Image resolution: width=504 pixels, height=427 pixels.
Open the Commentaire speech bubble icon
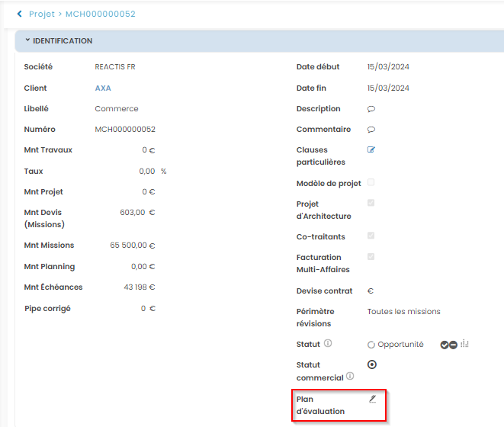tap(371, 130)
